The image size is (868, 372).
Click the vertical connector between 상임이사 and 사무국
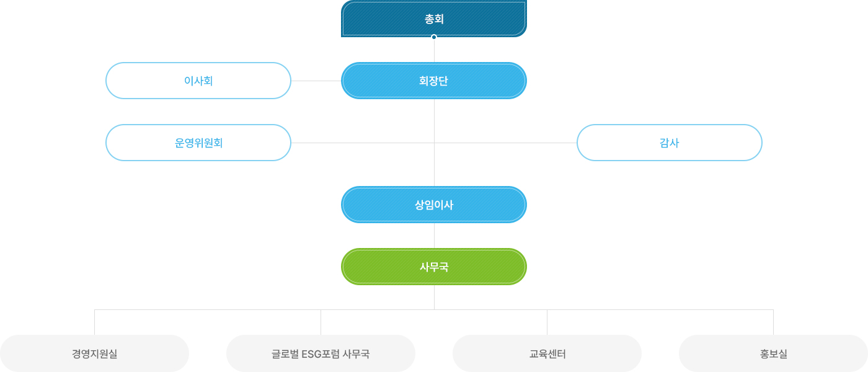(434, 236)
